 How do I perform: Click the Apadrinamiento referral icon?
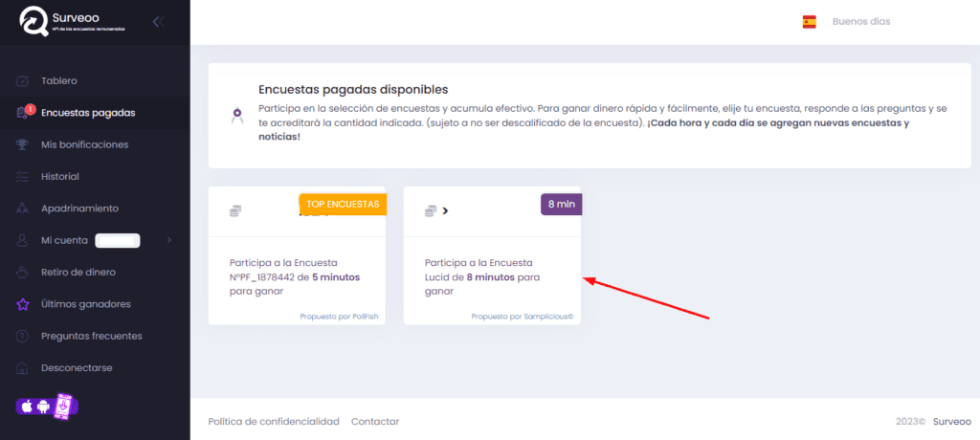click(x=24, y=209)
